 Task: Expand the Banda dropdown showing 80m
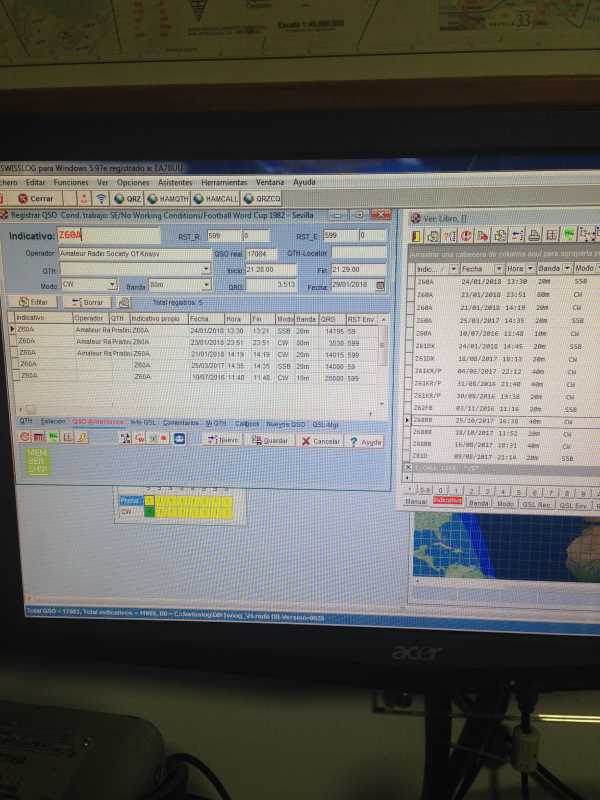click(206, 284)
